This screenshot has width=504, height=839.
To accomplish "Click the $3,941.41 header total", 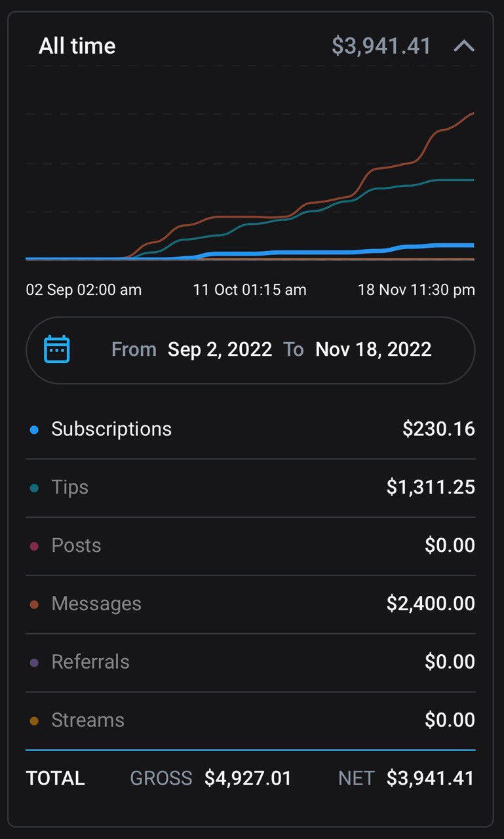I will coord(381,46).
